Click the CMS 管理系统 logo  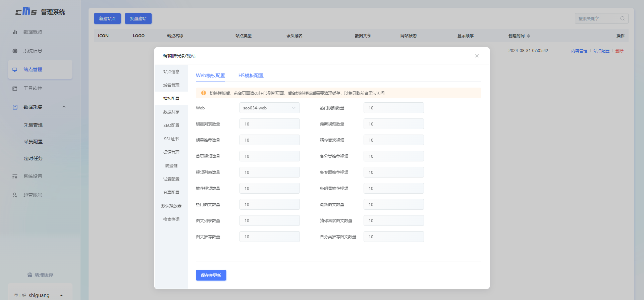pyautogui.click(x=40, y=12)
